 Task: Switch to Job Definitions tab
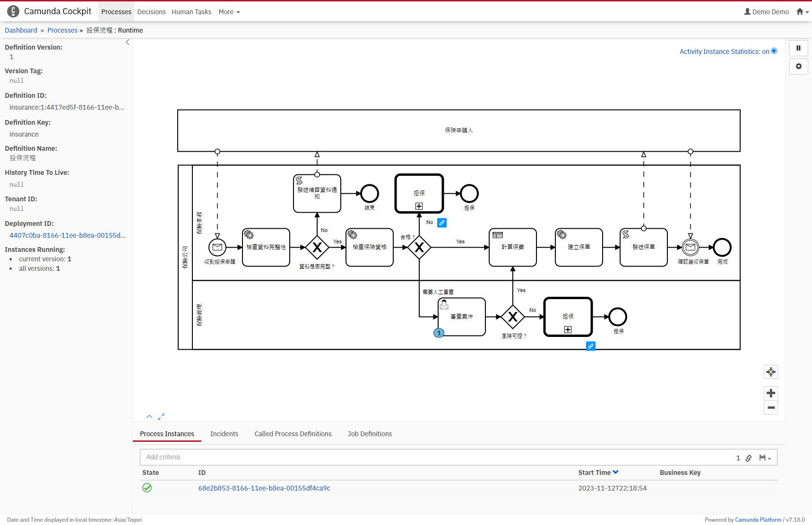click(x=370, y=434)
